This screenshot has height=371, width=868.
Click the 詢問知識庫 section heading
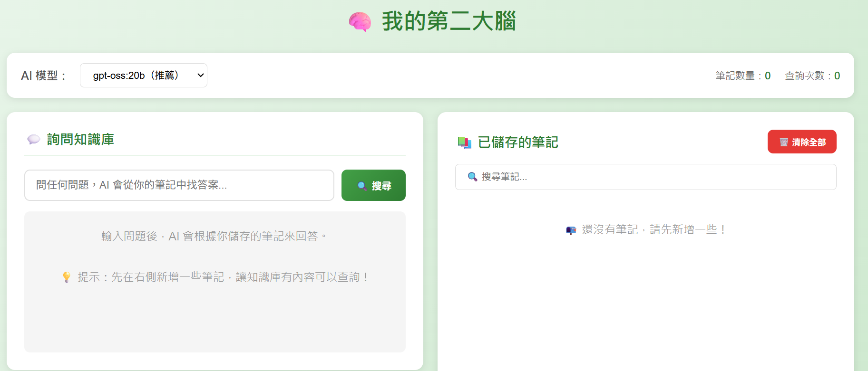80,140
